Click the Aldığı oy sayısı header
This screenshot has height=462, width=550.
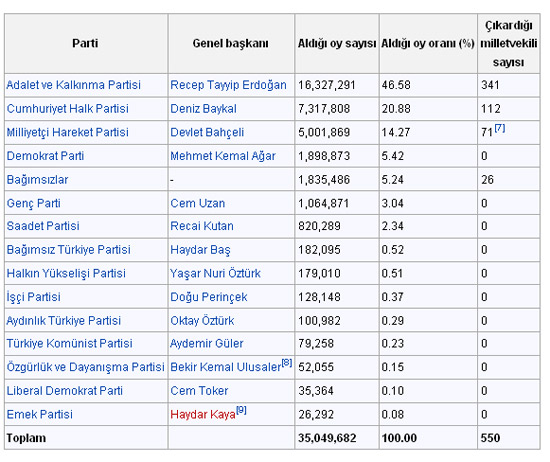[x=337, y=43]
